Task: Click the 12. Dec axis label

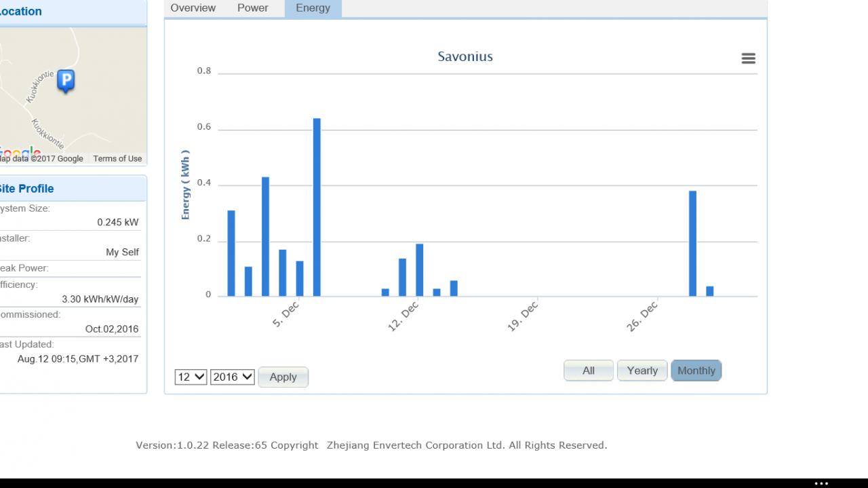Action: 403,316
